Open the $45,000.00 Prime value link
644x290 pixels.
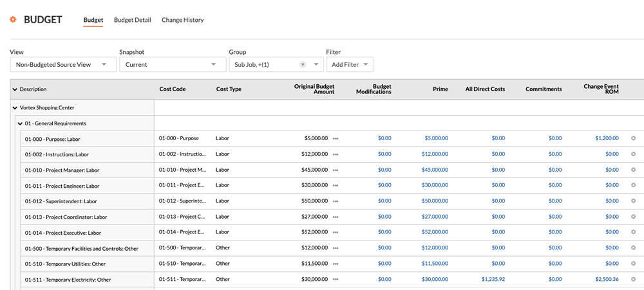pyautogui.click(x=435, y=169)
